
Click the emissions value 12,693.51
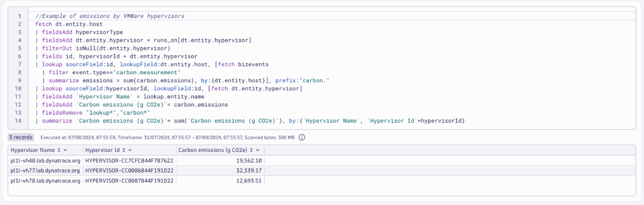pos(248,181)
